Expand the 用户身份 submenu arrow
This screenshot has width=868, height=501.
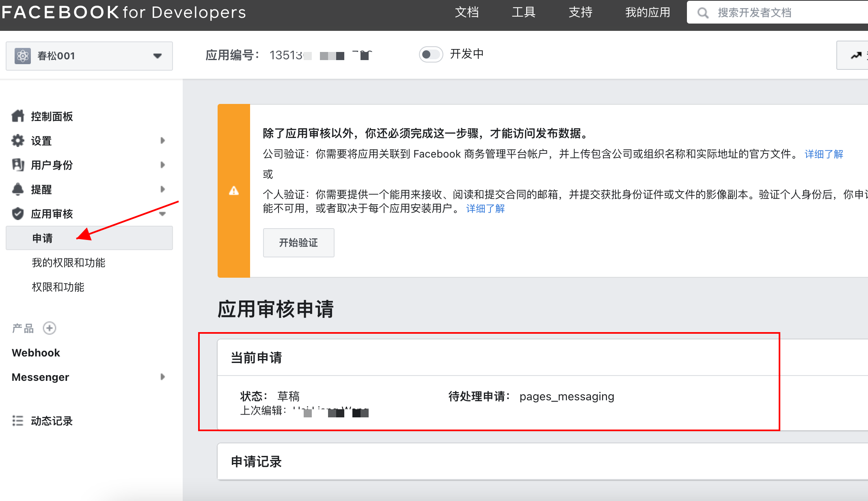click(x=162, y=165)
